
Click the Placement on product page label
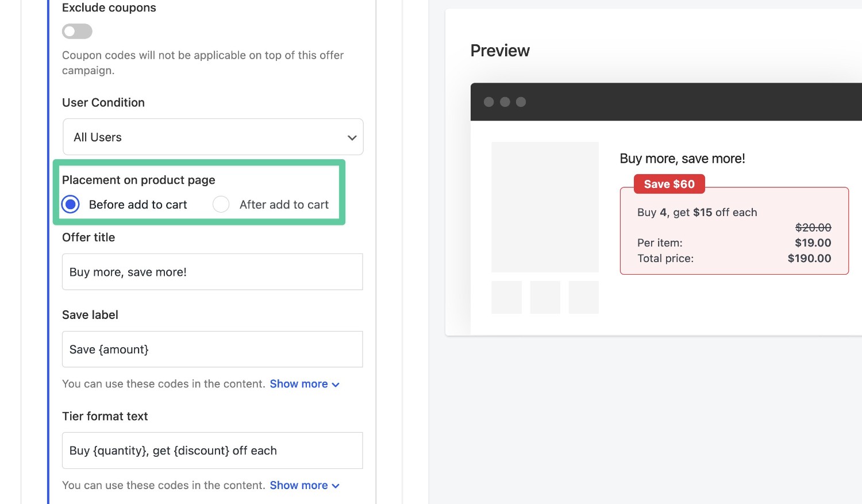[x=138, y=180]
